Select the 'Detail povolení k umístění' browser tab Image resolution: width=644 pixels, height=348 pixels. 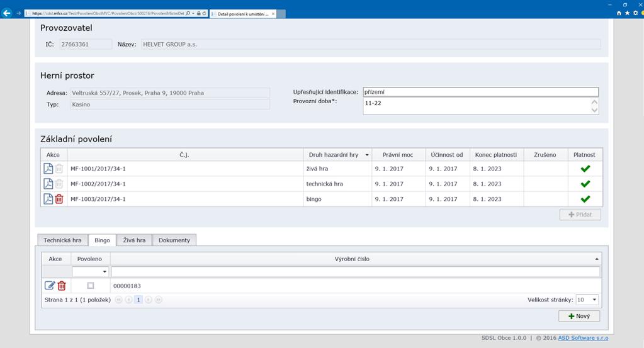(x=242, y=14)
